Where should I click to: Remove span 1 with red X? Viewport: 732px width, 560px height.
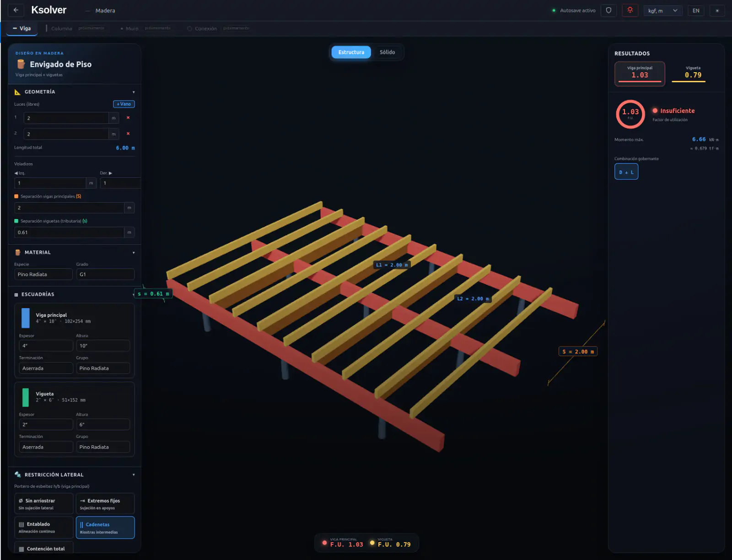click(128, 117)
